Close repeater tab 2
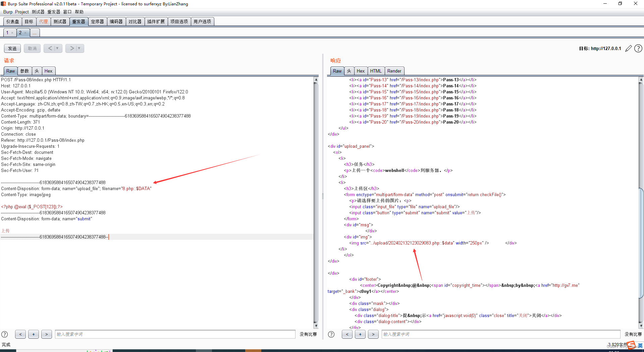Image resolution: width=644 pixels, height=352 pixels. 25,33
